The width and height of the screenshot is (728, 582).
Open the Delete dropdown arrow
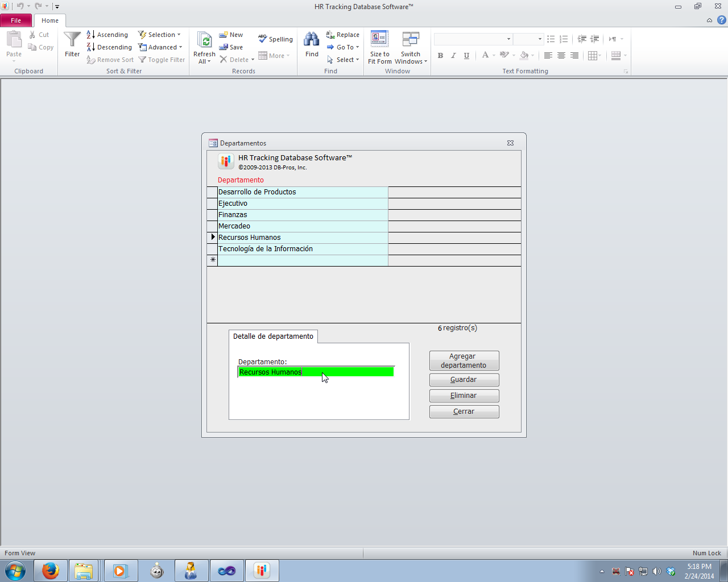coord(253,60)
